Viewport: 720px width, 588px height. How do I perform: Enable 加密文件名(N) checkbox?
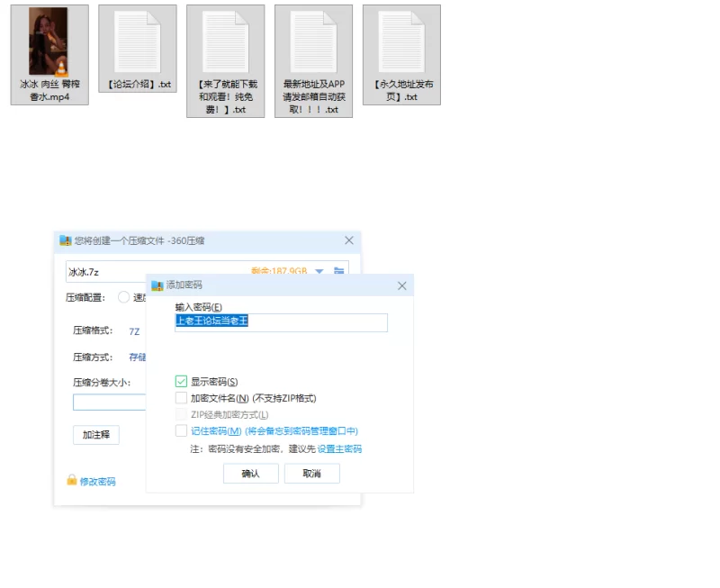coord(181,398)
